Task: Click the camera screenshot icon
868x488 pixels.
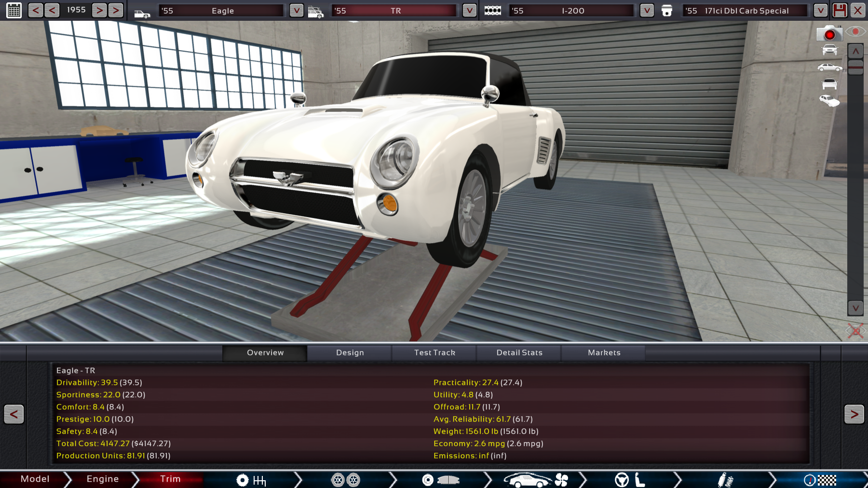Action: coord(829,34)
